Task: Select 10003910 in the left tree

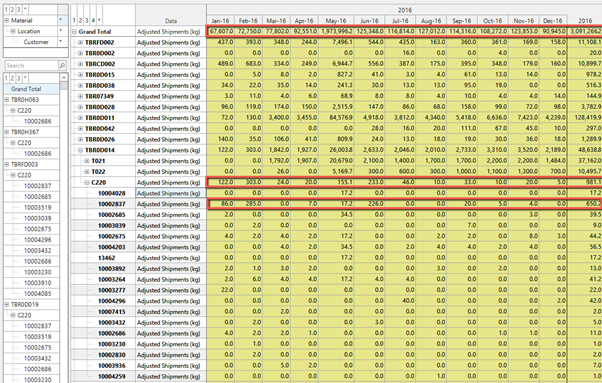Action: point(37,283)
